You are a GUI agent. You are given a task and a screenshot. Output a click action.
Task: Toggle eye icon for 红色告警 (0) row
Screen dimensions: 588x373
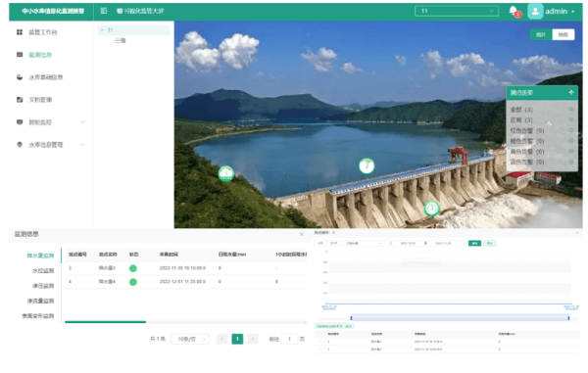571,130
